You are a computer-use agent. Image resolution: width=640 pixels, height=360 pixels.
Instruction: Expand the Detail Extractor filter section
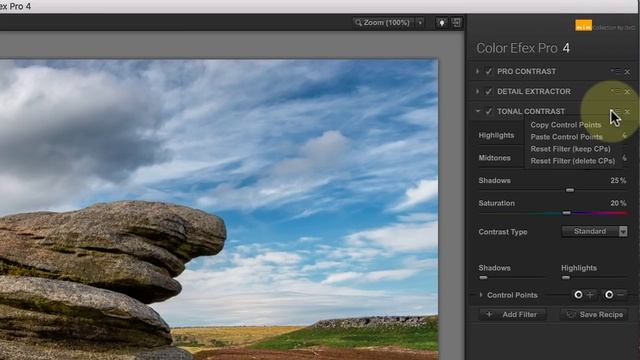point(477,91)
